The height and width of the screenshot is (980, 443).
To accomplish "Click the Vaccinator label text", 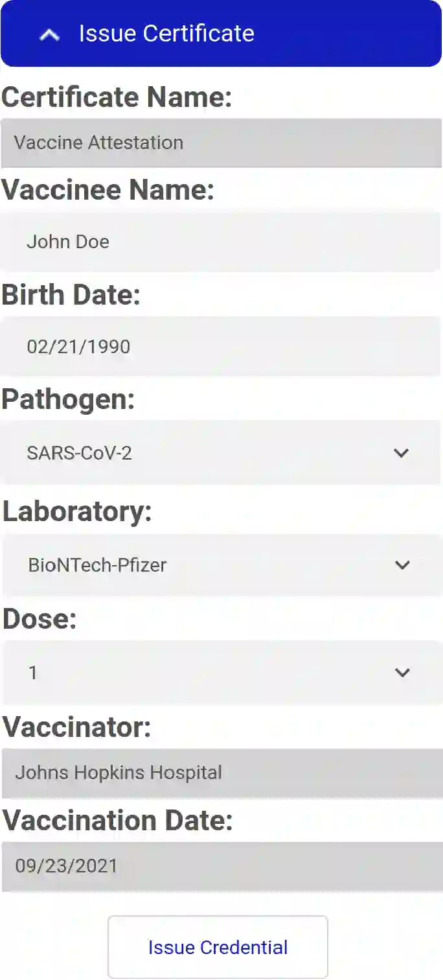I will click(x=76, y=727).
